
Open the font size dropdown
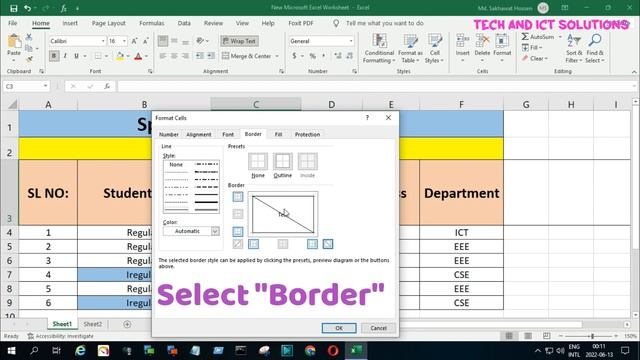pos(124,41)
